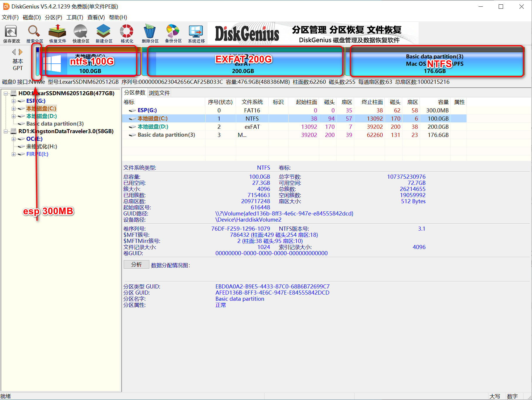Image resolution: width=532 pixels, height=400 pixels.
Task: Open the 帮助(H) menu
Action: (x=118, y=18)
